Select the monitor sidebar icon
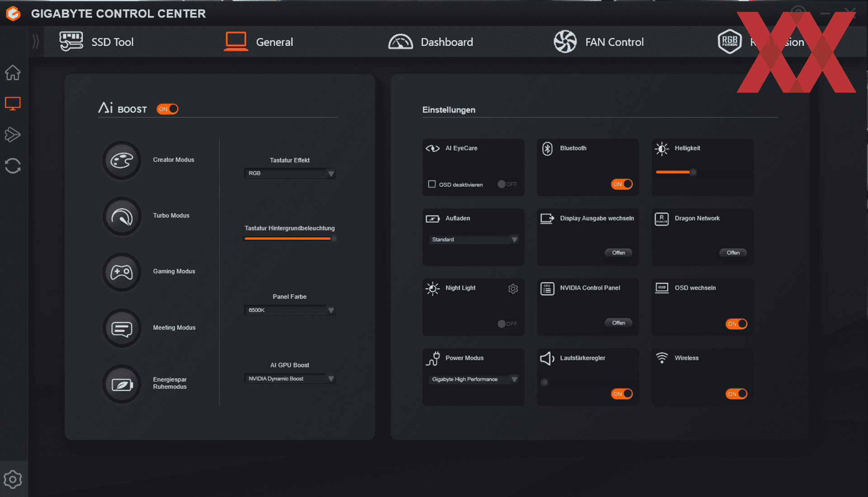 point(13,104)
